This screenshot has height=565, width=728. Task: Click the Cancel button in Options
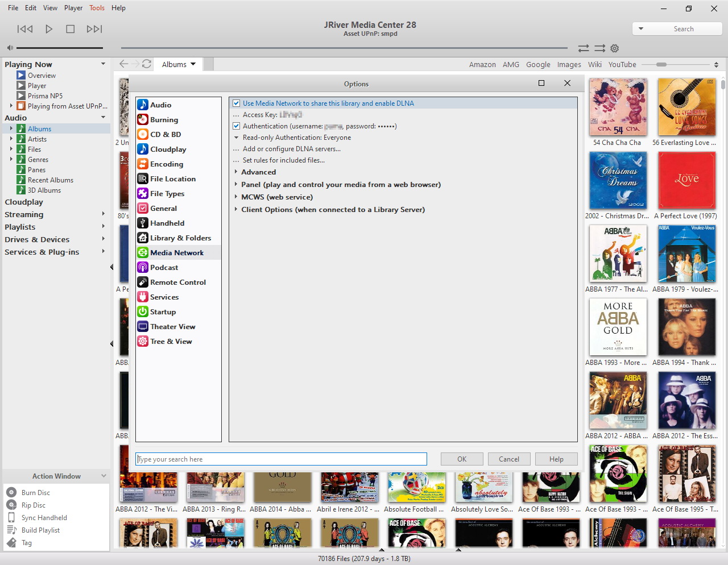coord(509,459)
